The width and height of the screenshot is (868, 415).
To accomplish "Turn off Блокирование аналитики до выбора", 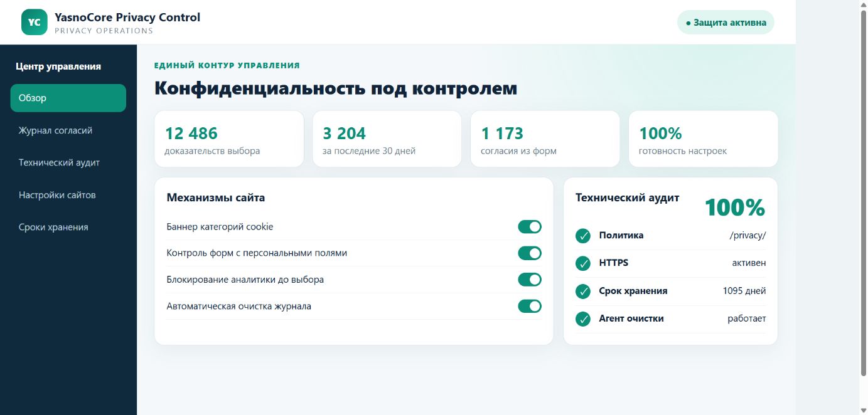I will click(529, 280).
